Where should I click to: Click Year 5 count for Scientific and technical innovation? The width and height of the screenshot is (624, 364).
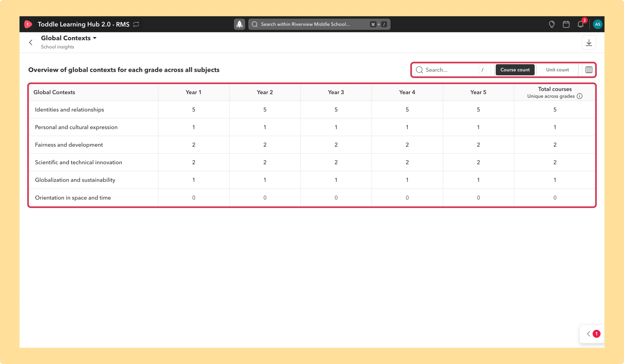click(x=478, y=162)
